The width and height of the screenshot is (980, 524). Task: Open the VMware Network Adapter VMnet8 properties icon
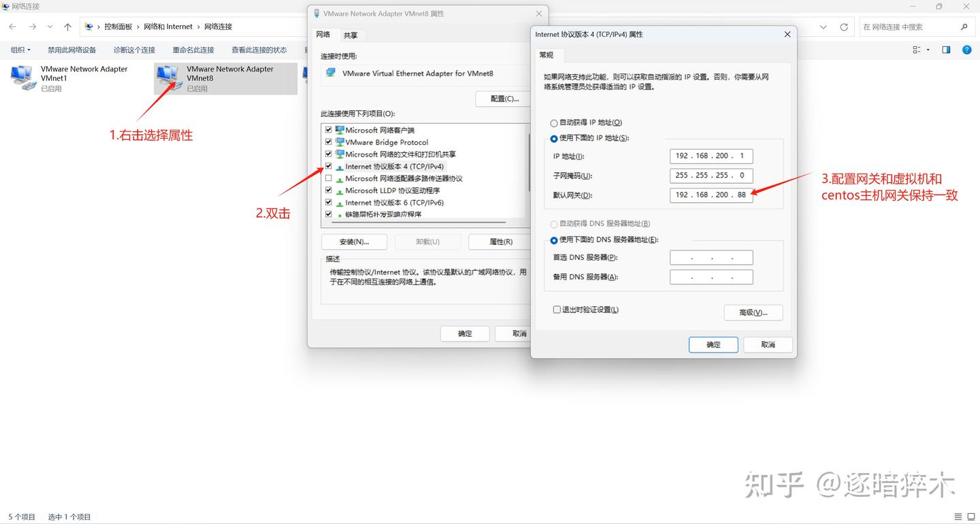[x=169, y=76]
